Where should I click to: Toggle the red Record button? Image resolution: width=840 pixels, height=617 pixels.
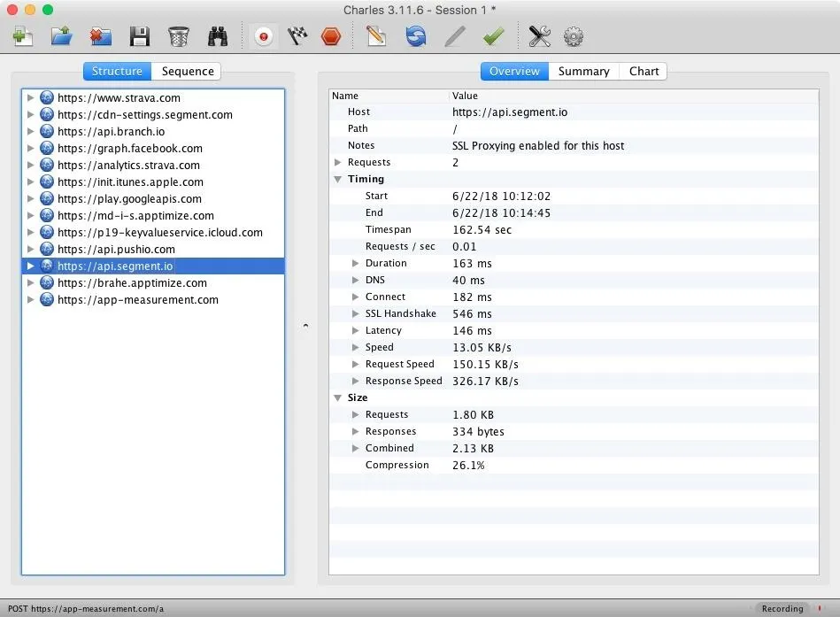click(263, 37)
